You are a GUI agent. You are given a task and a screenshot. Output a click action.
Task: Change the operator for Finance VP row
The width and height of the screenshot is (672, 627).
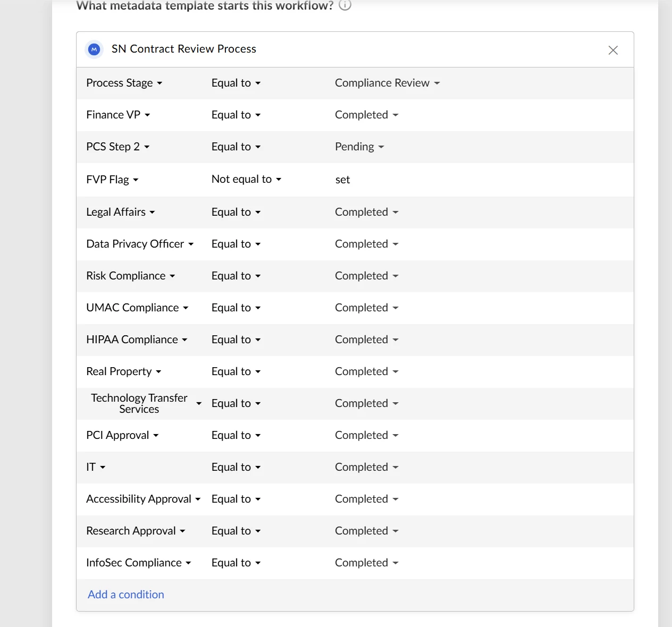(x=236, y=115)
